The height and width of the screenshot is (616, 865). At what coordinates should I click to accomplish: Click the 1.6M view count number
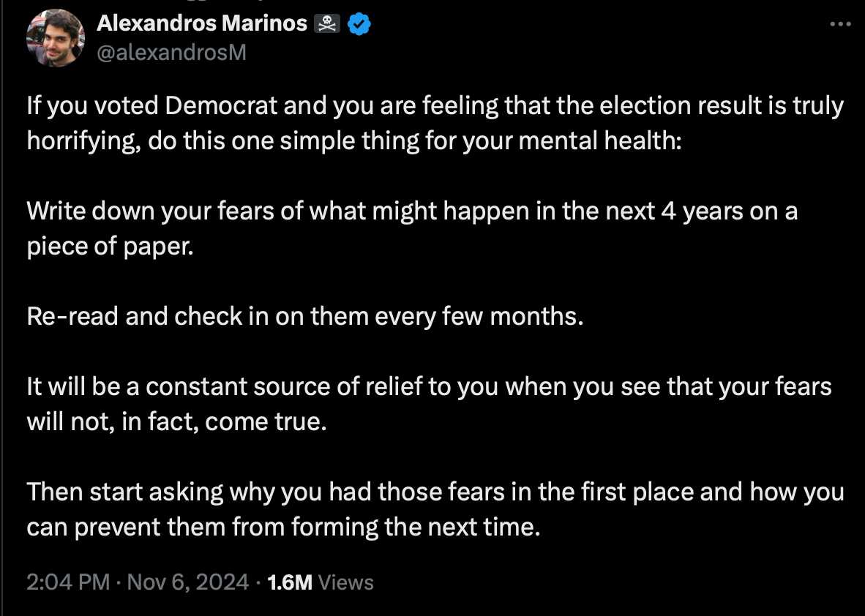pyautogui.click(x=290, y=582)
